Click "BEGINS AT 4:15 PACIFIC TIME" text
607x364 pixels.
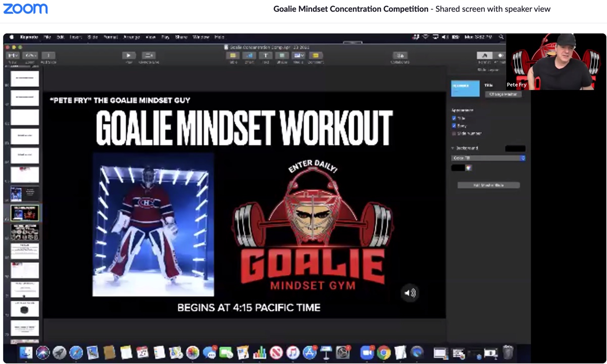[249, 307]
